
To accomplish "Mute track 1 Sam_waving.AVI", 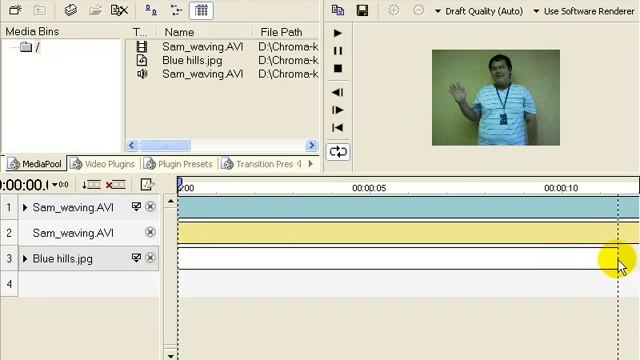I will [x=150, y=207].
